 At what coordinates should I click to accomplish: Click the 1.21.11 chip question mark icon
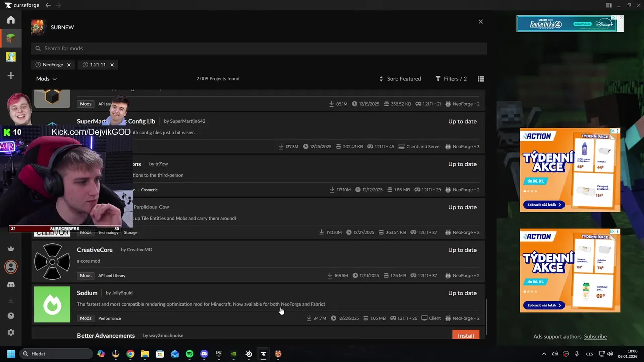[85, 65]
